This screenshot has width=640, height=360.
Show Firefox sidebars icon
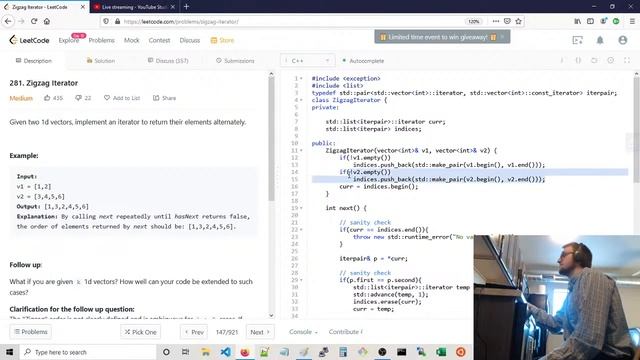point(590,21)
